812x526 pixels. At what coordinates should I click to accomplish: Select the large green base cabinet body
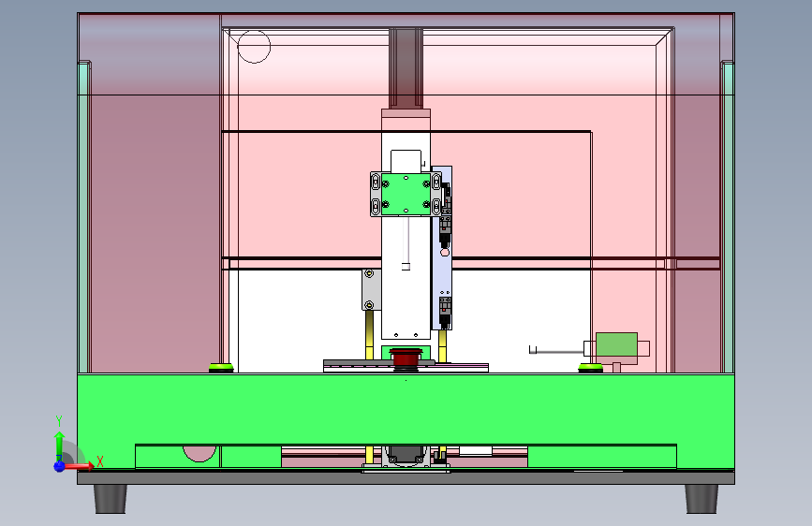(x=406, y=409)
